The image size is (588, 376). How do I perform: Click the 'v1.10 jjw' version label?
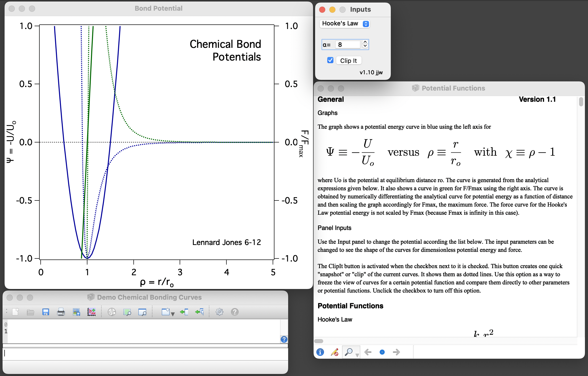pos(371,72)
